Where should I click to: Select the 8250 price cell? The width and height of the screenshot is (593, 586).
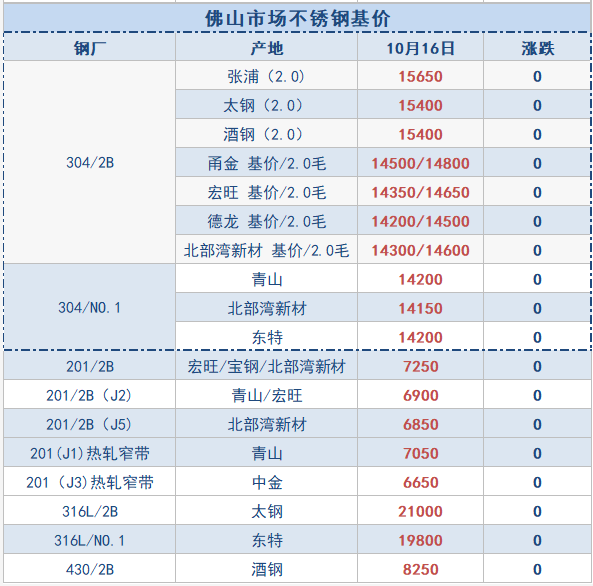pos(420,569)
